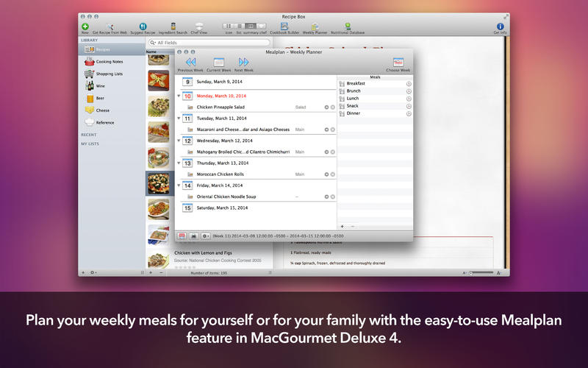Select the highlighted pizza recipe thumbnail
The height and width of the screenshot is (368, 588).
pos(159,183)
